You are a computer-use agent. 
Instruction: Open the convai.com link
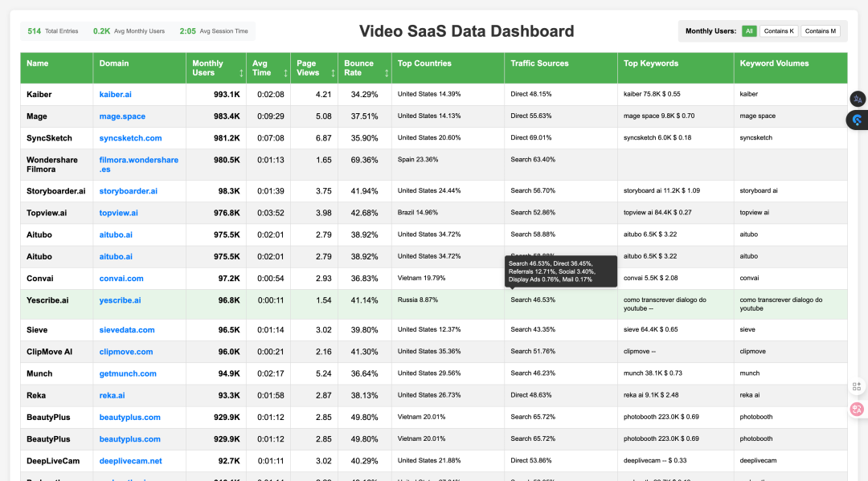[121, 279]
